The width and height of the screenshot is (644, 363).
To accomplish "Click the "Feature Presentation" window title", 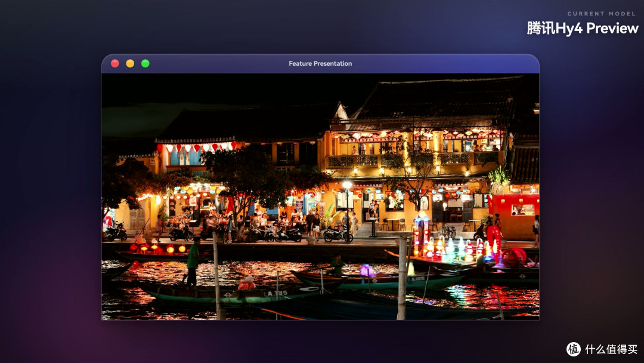I will 320,63.
